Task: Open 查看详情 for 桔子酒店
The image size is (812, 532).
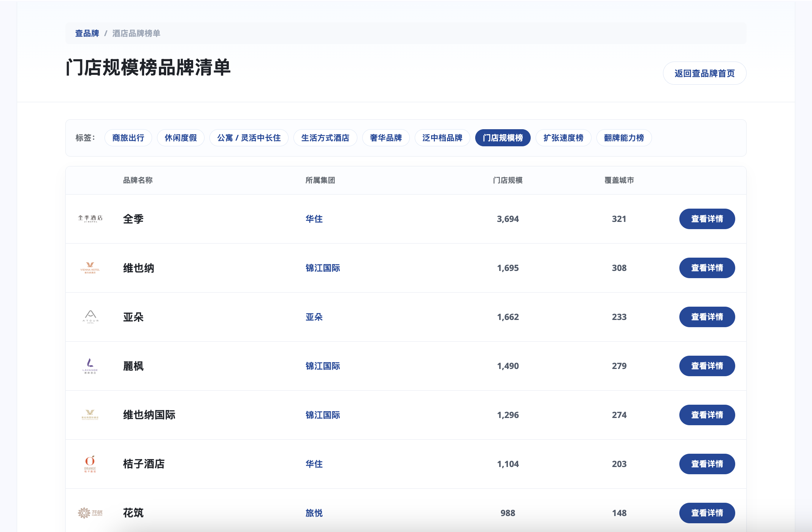Action: click(x=707, y=464)
